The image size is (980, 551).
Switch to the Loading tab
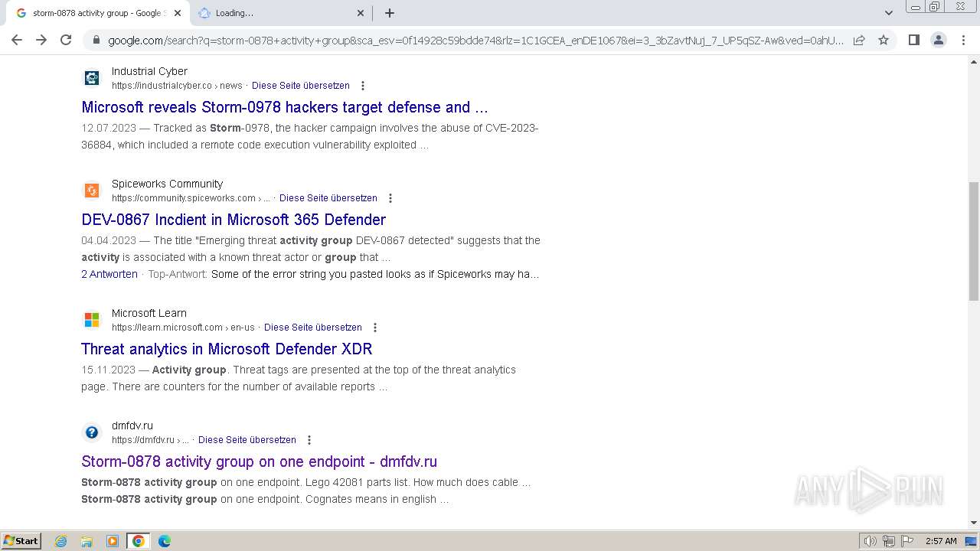[280, 13]
